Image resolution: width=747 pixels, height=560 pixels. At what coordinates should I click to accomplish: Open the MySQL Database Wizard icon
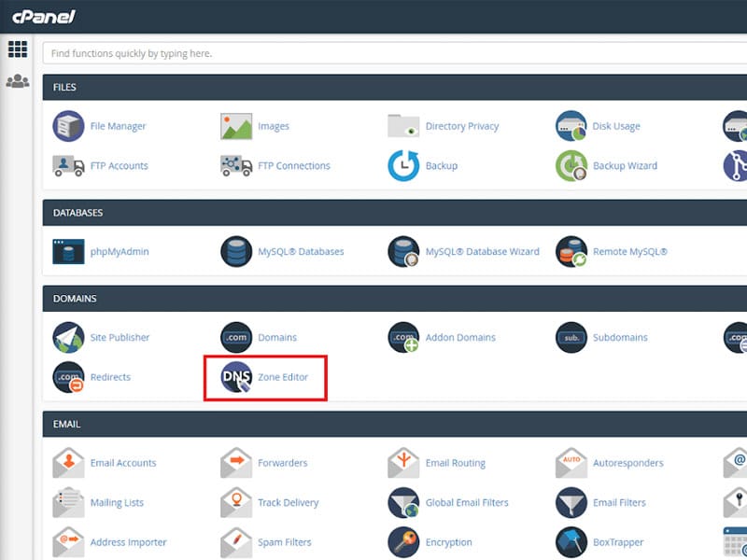403,251
